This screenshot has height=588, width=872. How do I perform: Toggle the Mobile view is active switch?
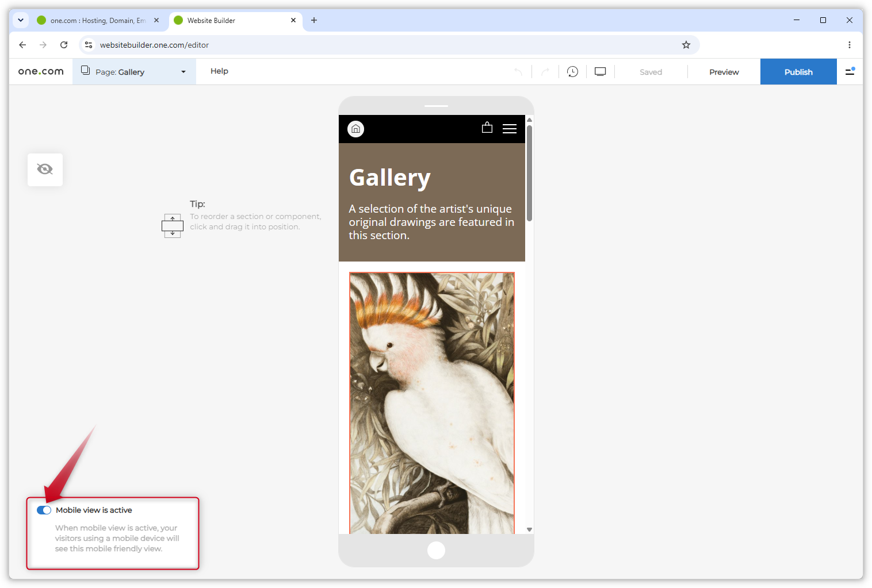click(x=44, y=510)
